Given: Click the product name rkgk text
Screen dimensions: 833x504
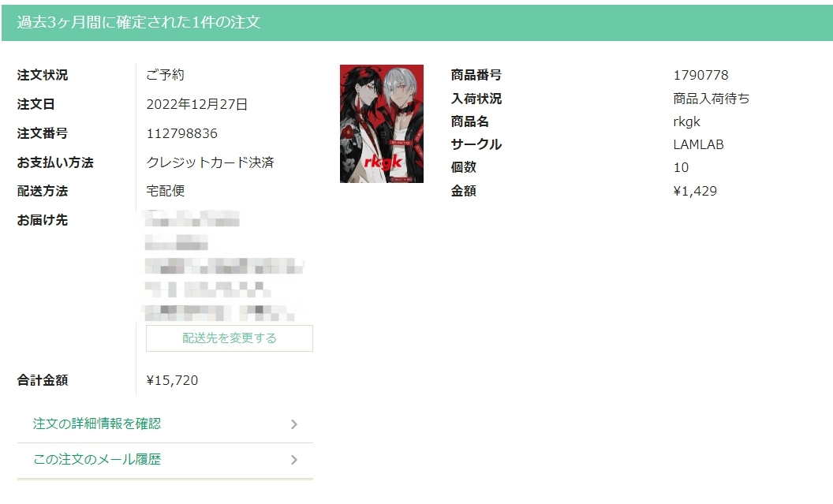Looking at the screenshot, I should coord(686,121).
